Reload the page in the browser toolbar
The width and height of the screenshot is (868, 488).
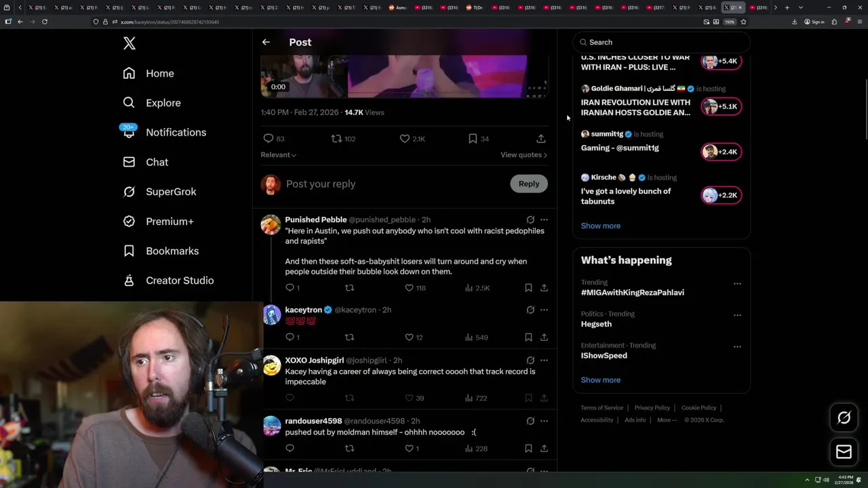[x=45, y=22]
